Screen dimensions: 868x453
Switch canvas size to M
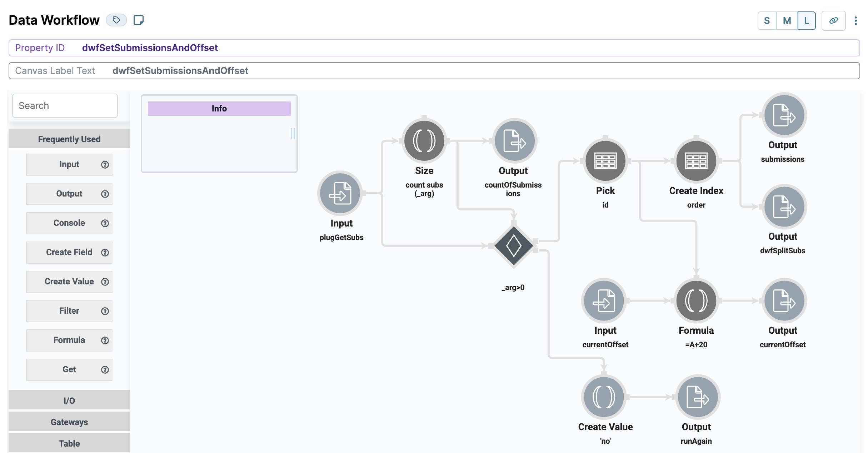pos(787,21)
